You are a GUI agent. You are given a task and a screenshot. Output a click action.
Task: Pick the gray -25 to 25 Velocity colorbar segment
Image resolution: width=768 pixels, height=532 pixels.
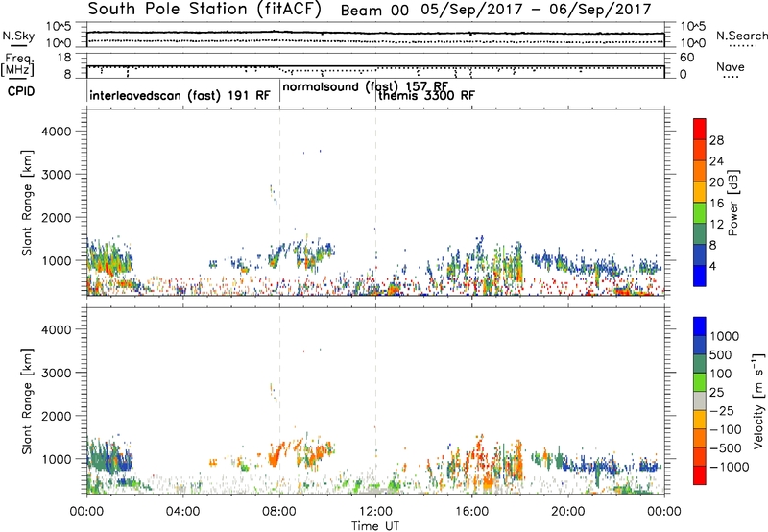(x=700, y=400)
